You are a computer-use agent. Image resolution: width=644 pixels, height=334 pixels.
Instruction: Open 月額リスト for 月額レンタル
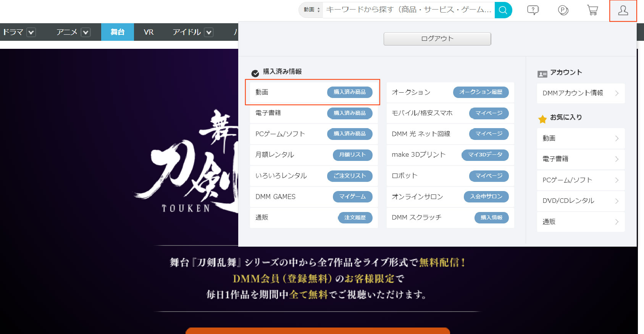(352, 155)
